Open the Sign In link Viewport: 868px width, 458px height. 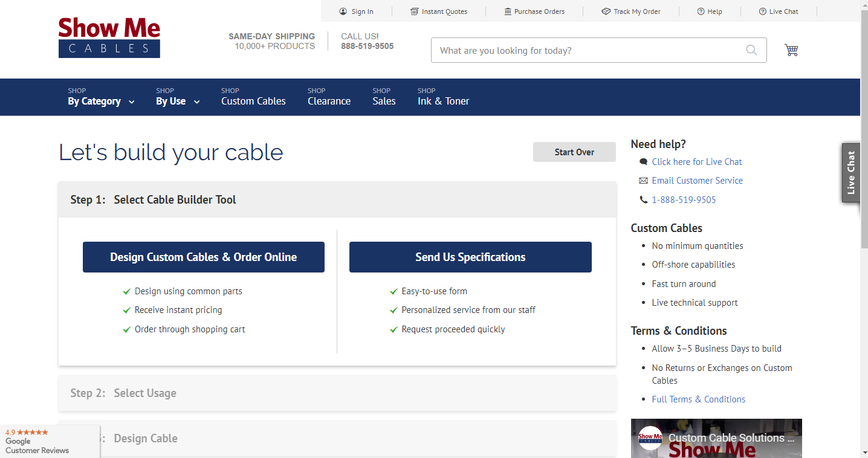click(x=362, y=11)
